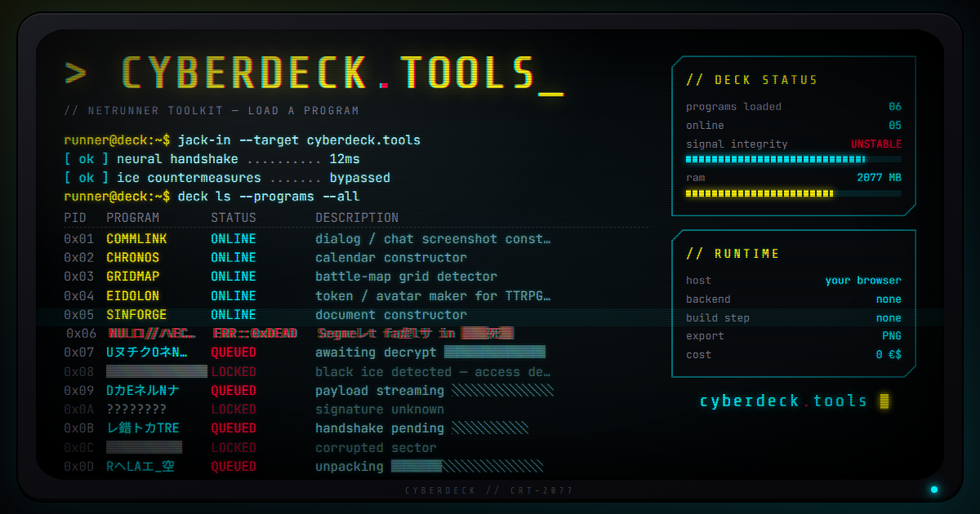
Task: Click the cyan power LED on the bezel
Action: 934,490
